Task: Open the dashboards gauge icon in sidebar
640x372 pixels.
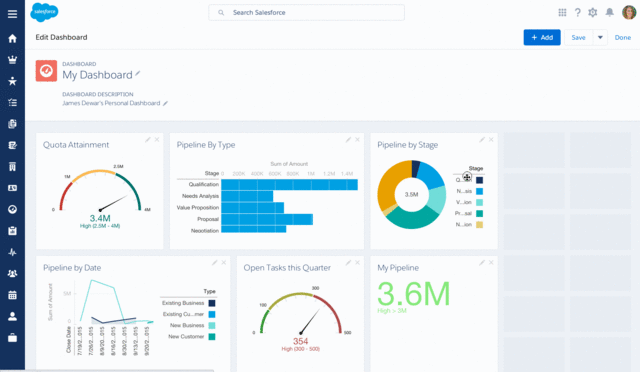Action: click(12, 209)
